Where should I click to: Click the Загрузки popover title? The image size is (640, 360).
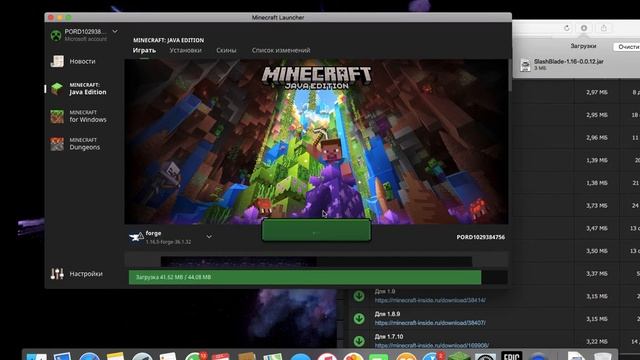pos(583,46)
